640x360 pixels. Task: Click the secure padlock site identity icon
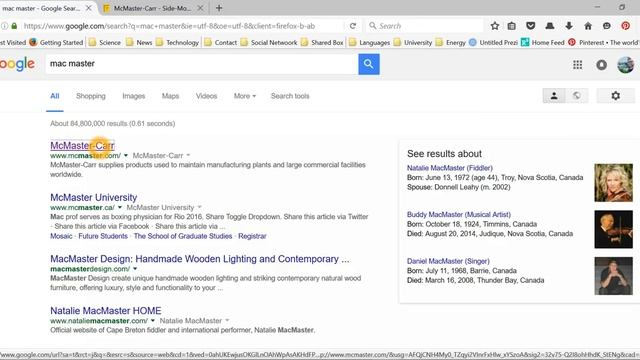click(14, 26)
